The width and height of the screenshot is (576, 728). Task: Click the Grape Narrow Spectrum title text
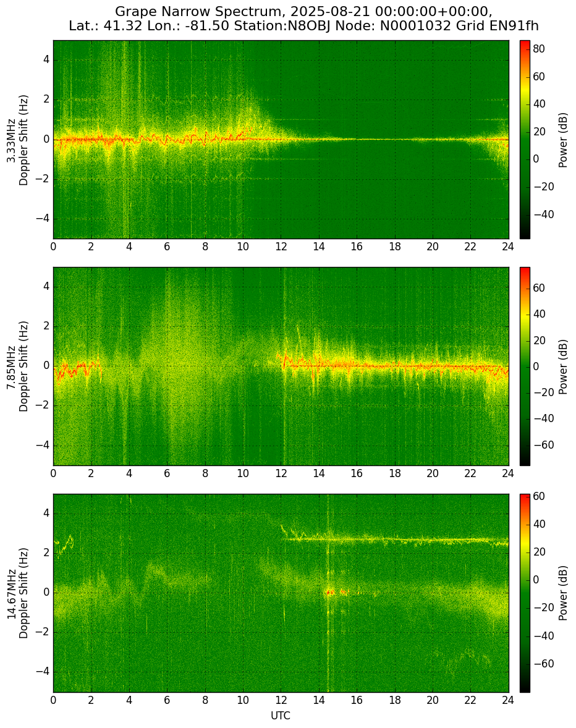(x=197, y=11)
